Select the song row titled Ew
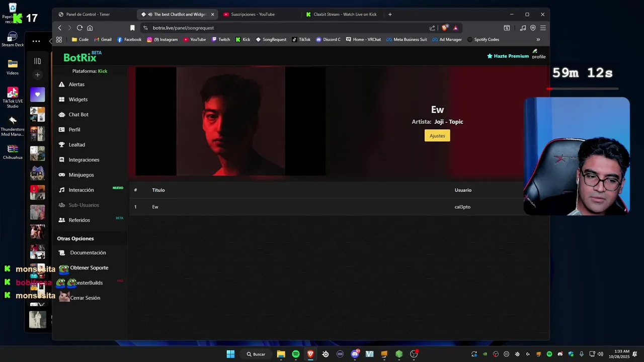 click(x=327, y=207)
